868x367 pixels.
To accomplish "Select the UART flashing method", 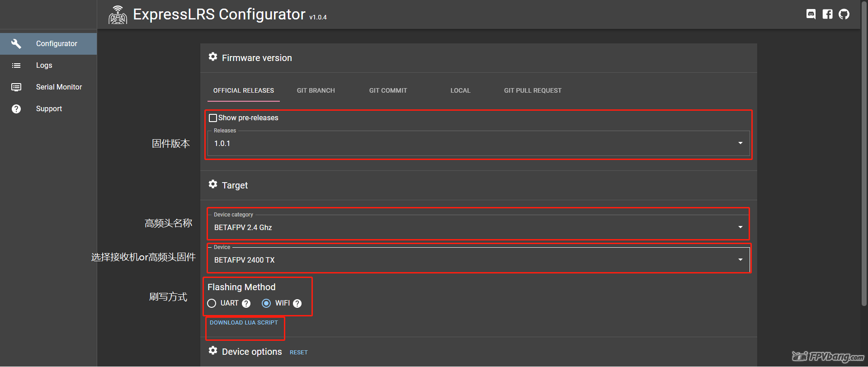I will point(212,303).
